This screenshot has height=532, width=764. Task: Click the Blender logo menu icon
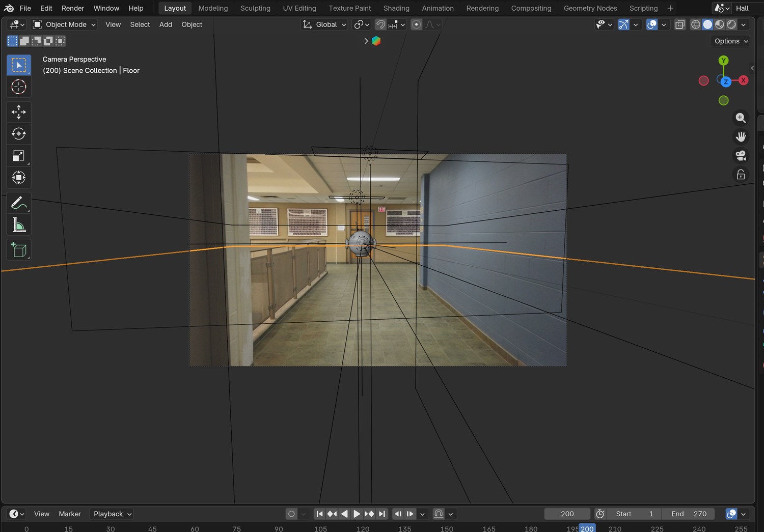(x=9, y=8)
